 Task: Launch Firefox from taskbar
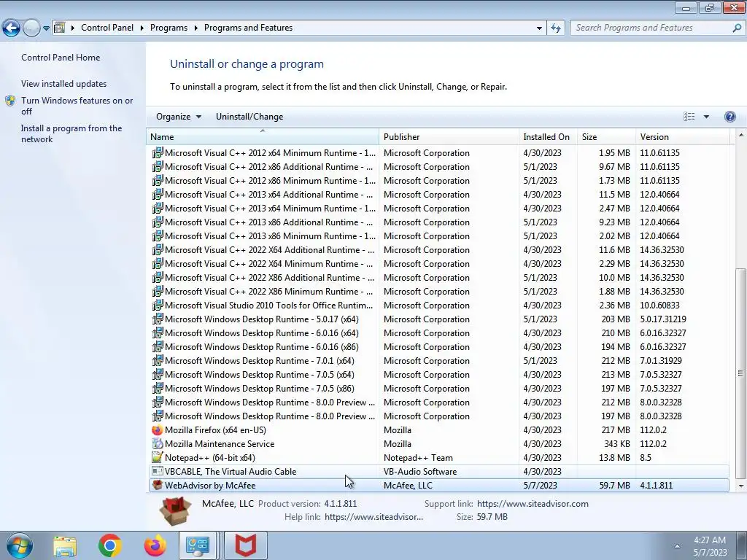pyautogui.click(x=155, y=545)
